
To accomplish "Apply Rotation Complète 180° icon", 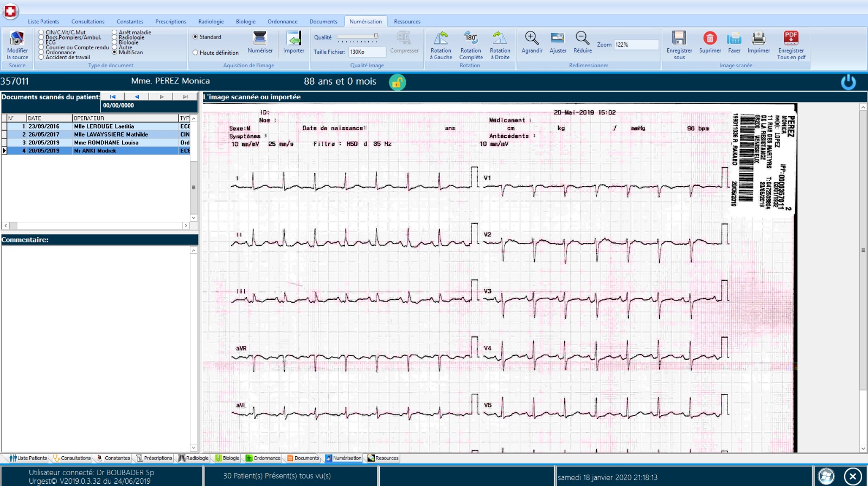I will (471, 38).
